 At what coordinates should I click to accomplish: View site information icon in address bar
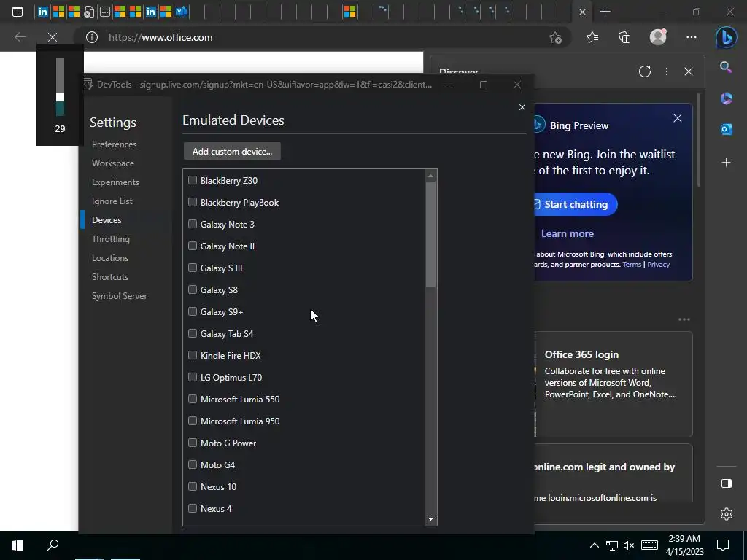point(92,37)
